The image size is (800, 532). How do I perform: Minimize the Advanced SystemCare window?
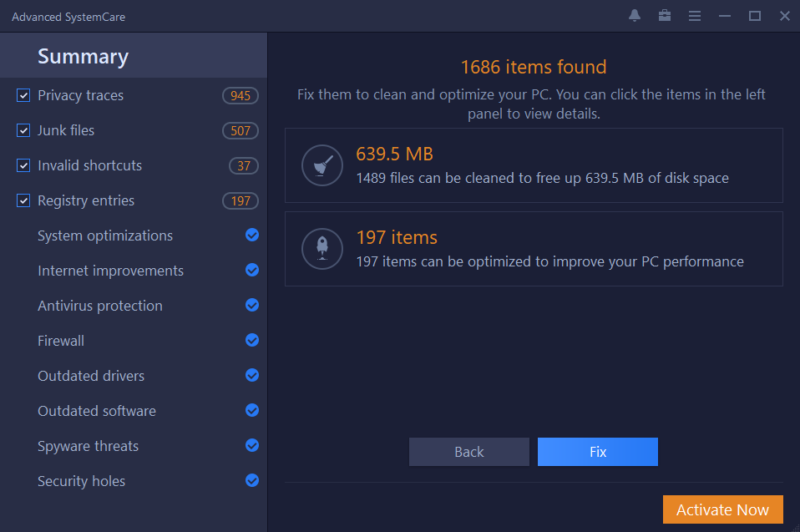[x=725, y=17]
